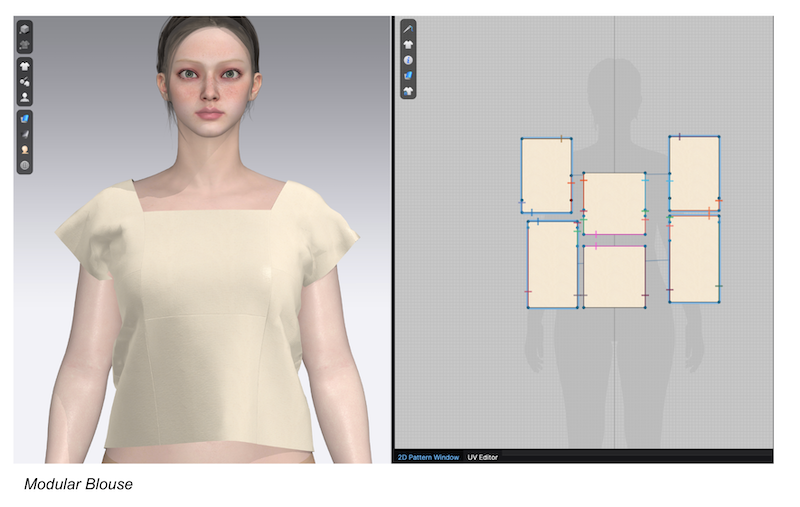Click the garment quality icon below the cube
Image resolution: width=800 pixels, height=507 pixels.
(24, 45)
